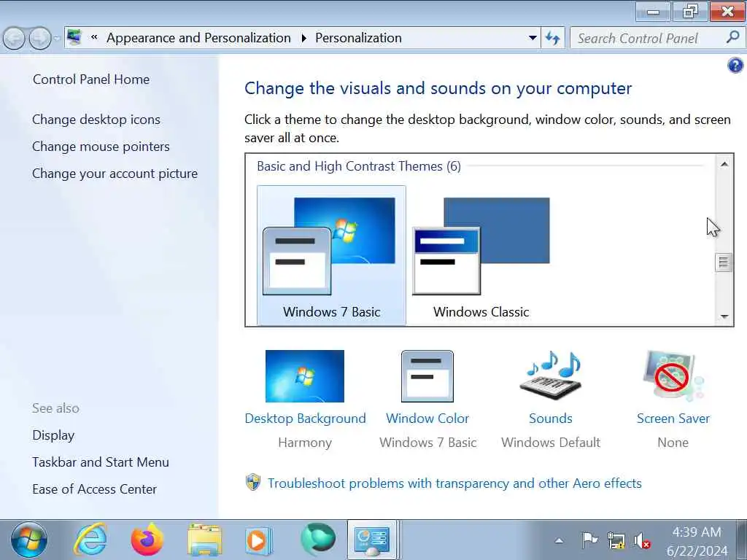
Task: Click the 'Harmony' background name text
Action: pos(305,443)
